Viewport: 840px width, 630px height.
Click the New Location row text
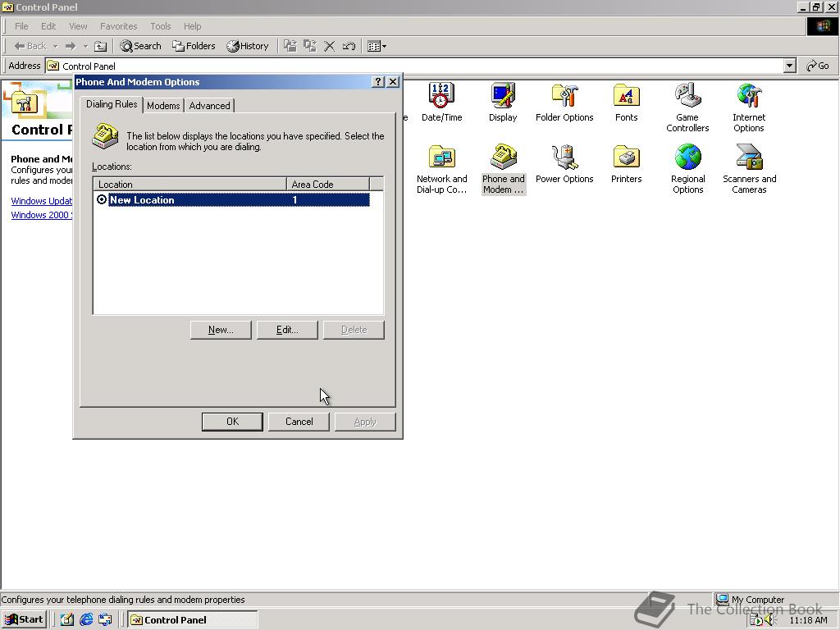[142, 200]
